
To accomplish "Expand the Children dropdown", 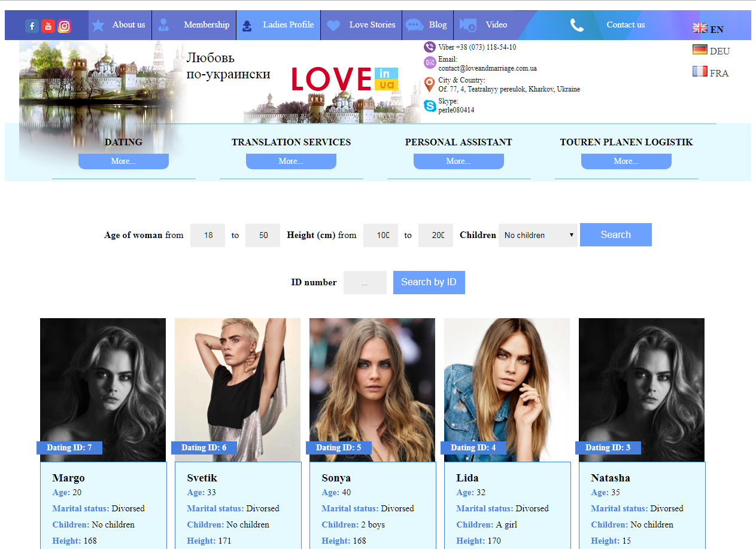I will point(538,235).
